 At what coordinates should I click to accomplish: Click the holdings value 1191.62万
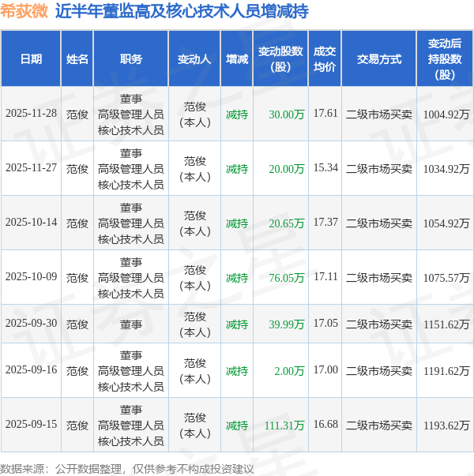point(446,371)
